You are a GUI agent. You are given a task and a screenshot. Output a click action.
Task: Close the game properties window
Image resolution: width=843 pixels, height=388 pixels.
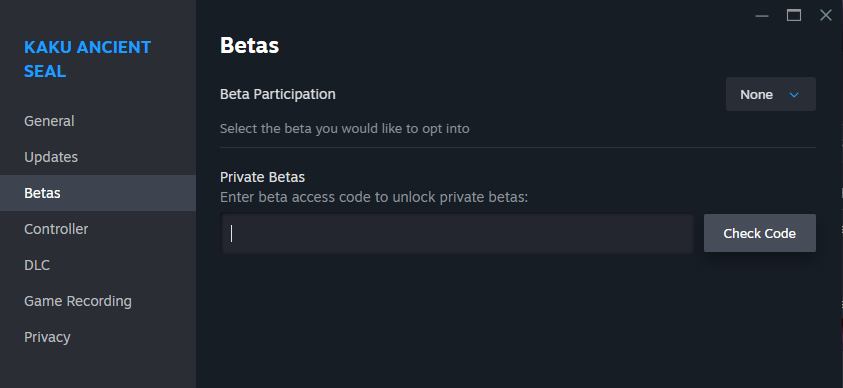coord(826,16)
